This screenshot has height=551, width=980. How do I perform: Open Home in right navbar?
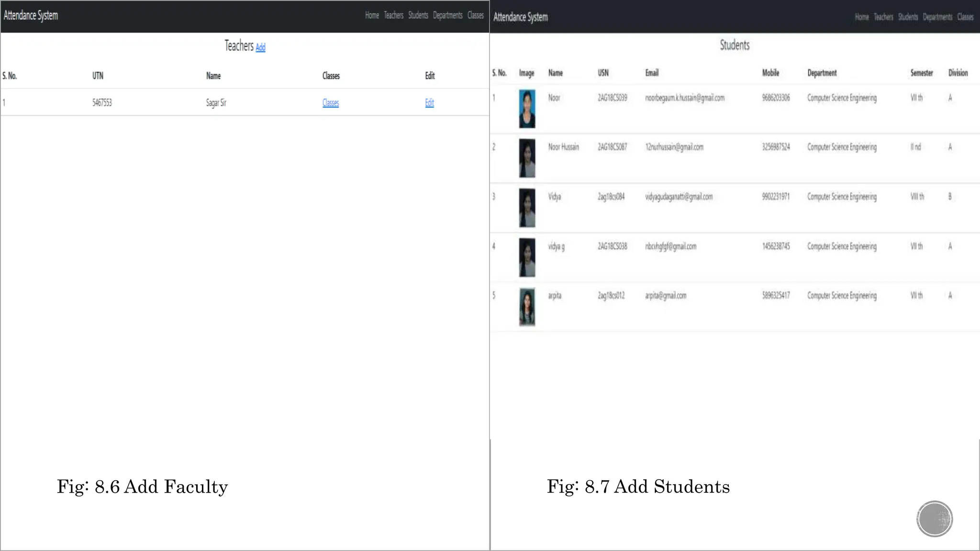coord(861,17)
